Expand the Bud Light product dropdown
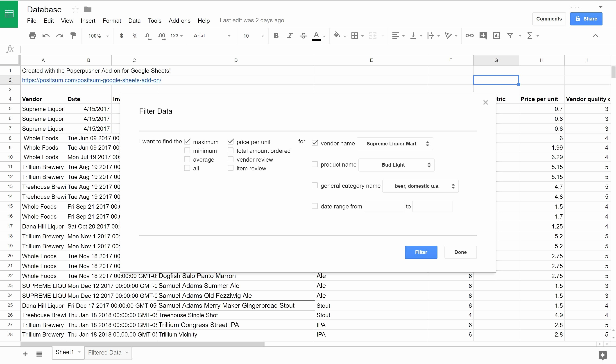Image resolution: width=616 pixels, height=364 pixels. point(396,165)
